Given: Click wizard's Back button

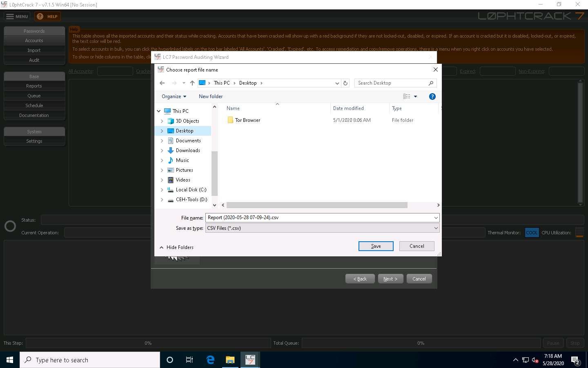Looking at the screenshot, I should (360, 279).
